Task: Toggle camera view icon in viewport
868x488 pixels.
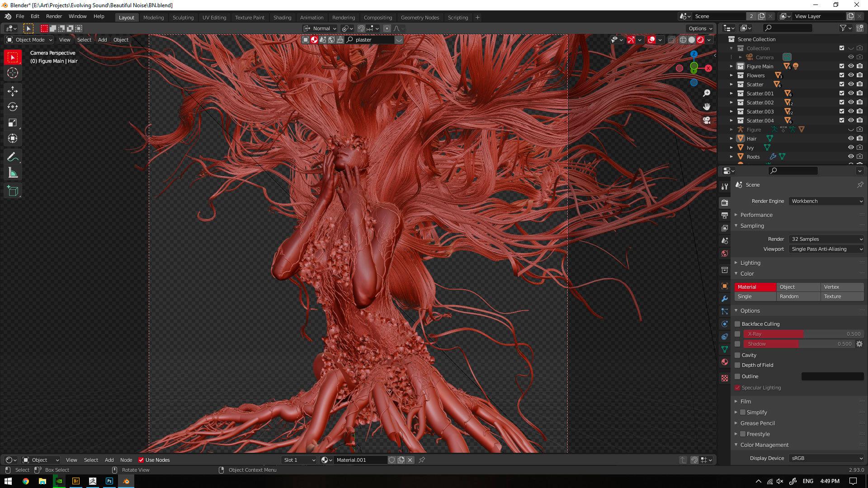Action: pos(707,120)
